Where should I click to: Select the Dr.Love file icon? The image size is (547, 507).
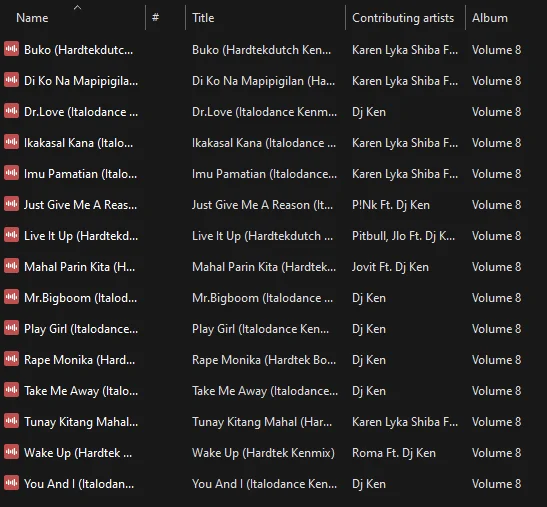pos(12,111)
